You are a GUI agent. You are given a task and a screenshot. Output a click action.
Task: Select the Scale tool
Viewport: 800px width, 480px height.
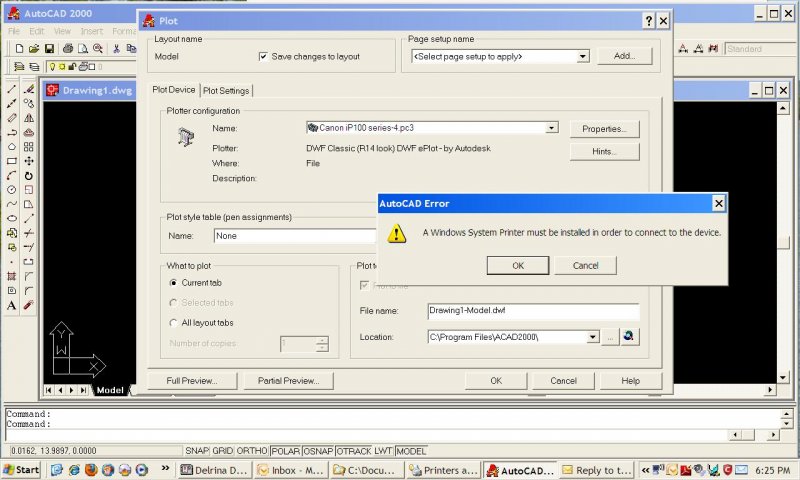pyautogui.click(x=29, y=190)
